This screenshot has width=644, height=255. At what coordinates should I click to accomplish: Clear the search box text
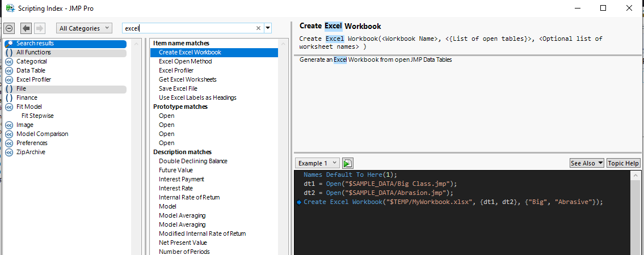(258, 28)
